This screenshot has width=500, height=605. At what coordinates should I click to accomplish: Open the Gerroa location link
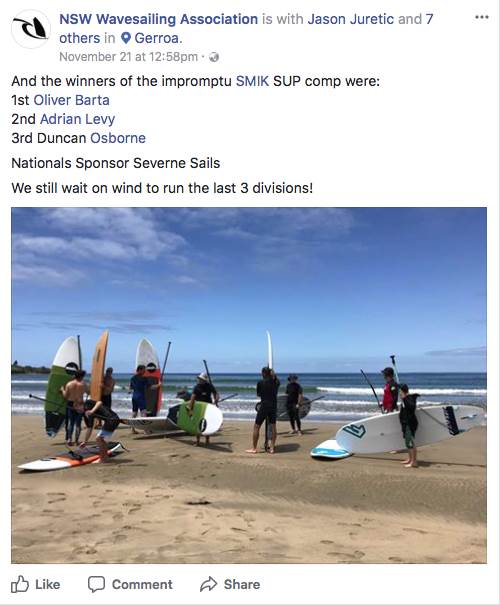(x=157, y=38)
